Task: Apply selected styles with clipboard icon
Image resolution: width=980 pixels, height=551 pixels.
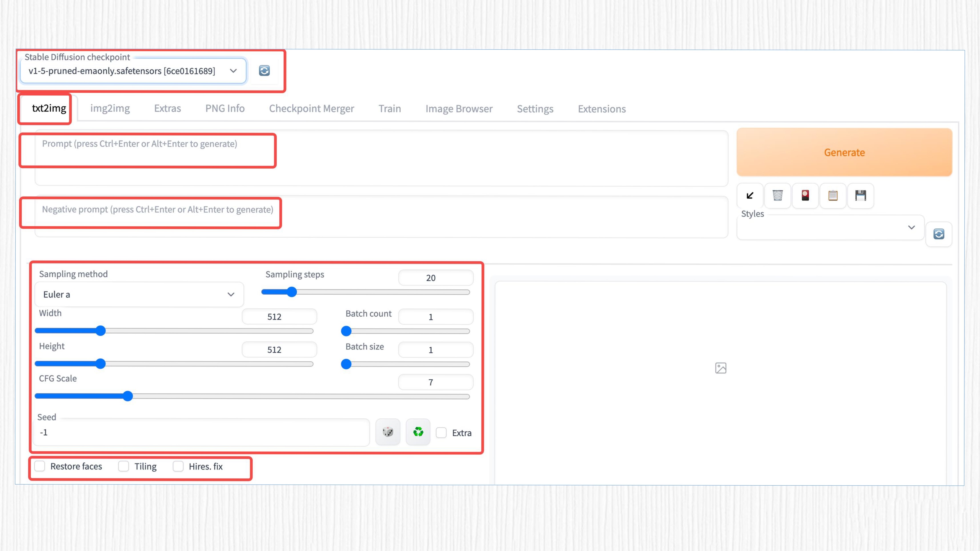Action: pos(833,196)
